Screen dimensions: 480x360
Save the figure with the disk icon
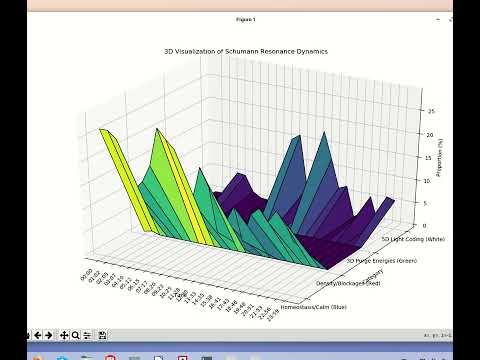(102, 335)
